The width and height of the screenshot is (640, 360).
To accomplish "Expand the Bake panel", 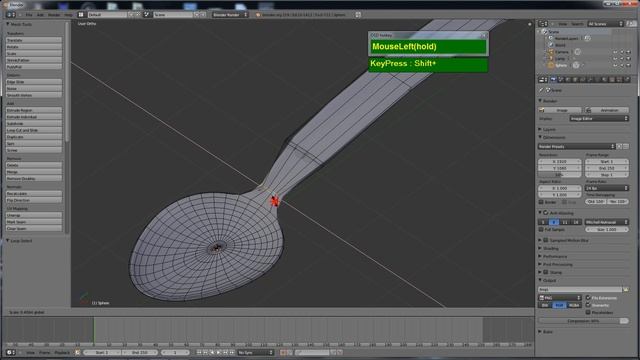I will click(x=540, y=332).
